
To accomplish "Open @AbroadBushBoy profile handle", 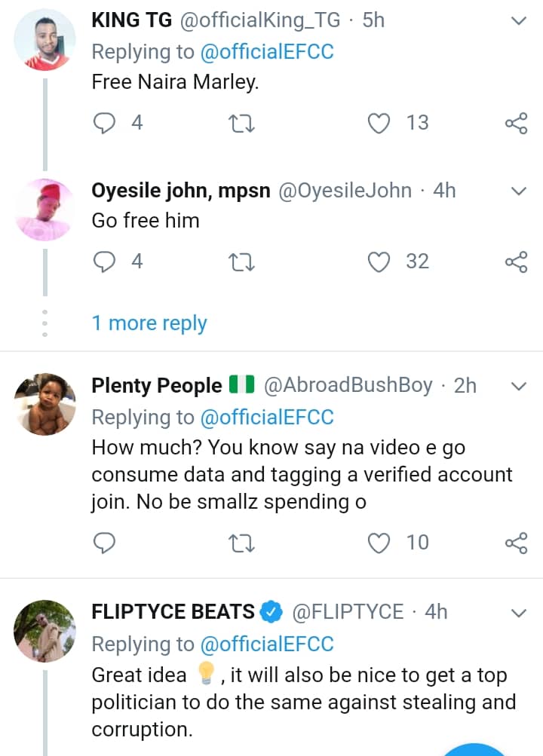I will click(348, 386).
